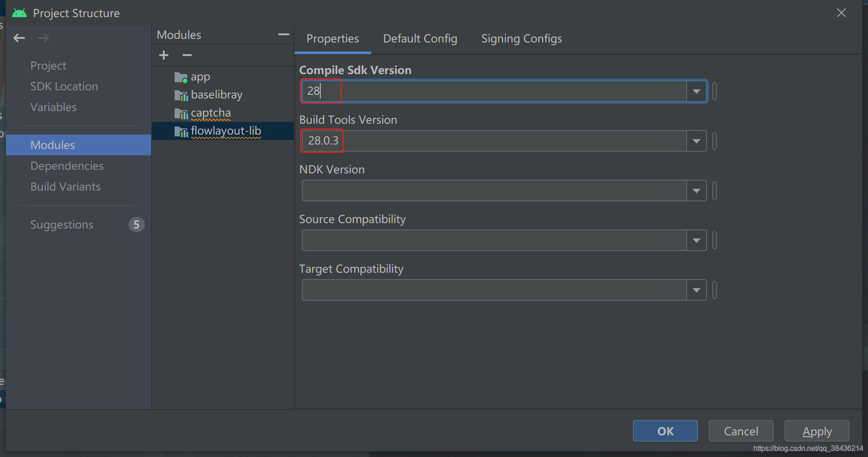Open the Build Variants section

pos(65,187)
